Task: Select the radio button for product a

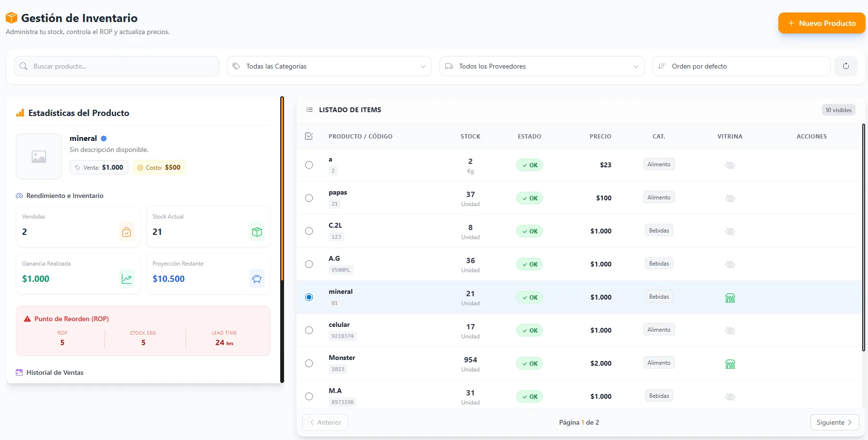Action: (x=309, y=165)
